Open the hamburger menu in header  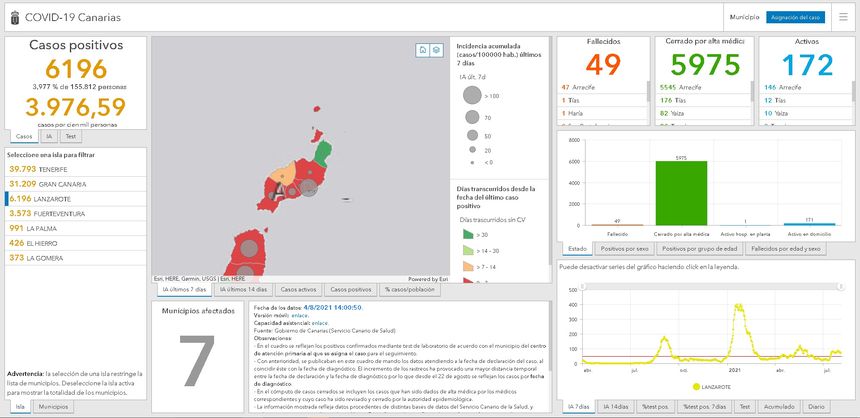843,18
